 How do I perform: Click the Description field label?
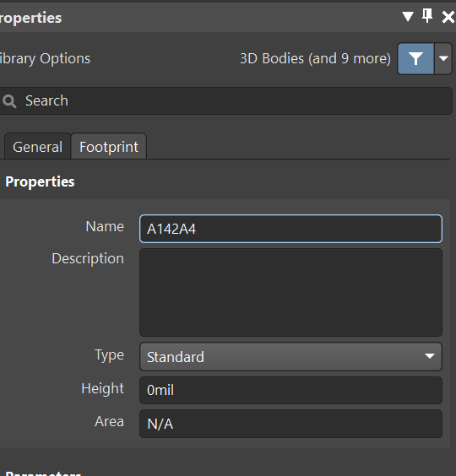(x=88, y=259)
